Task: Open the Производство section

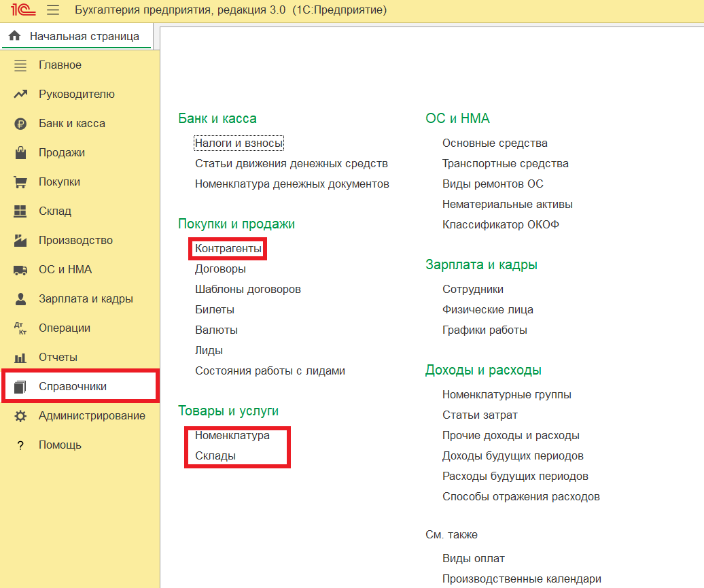Action: coord(75,241)
